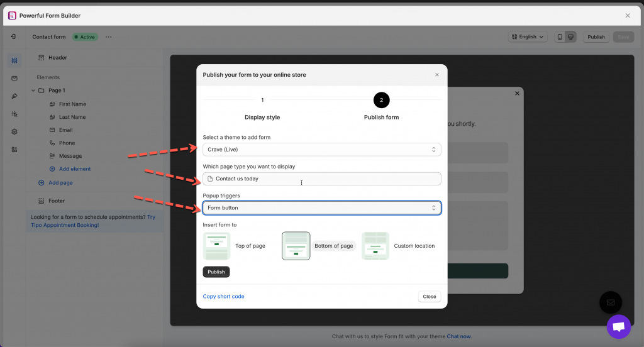
Task: Go to step 2 Publish form
Action: click(x=381, y=101)
